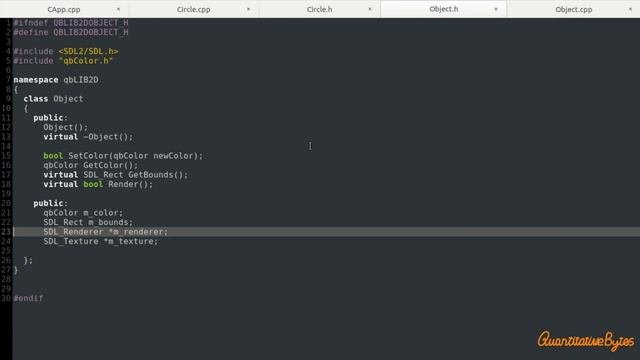Click the 'class Object' declaration

coord(53,99)
